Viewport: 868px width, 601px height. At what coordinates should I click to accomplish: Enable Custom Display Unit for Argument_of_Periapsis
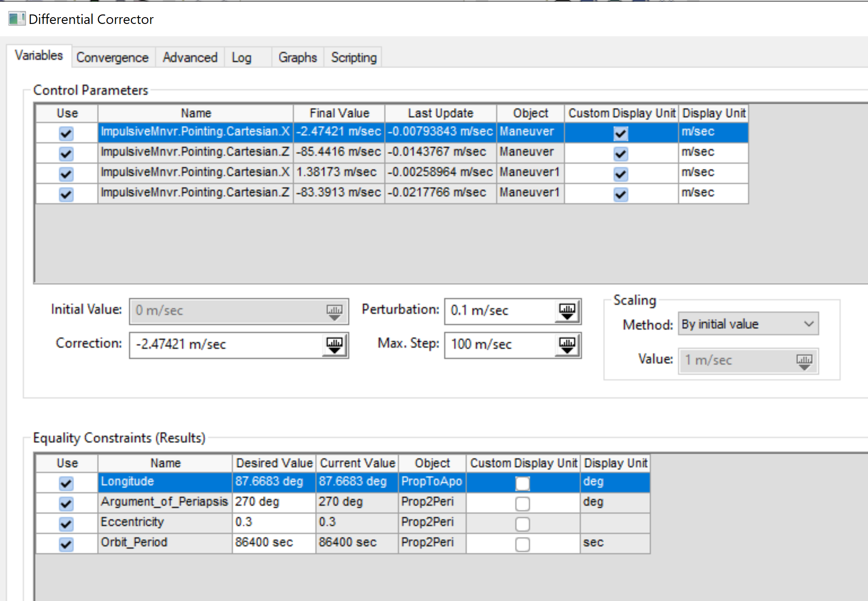point(522,503)
